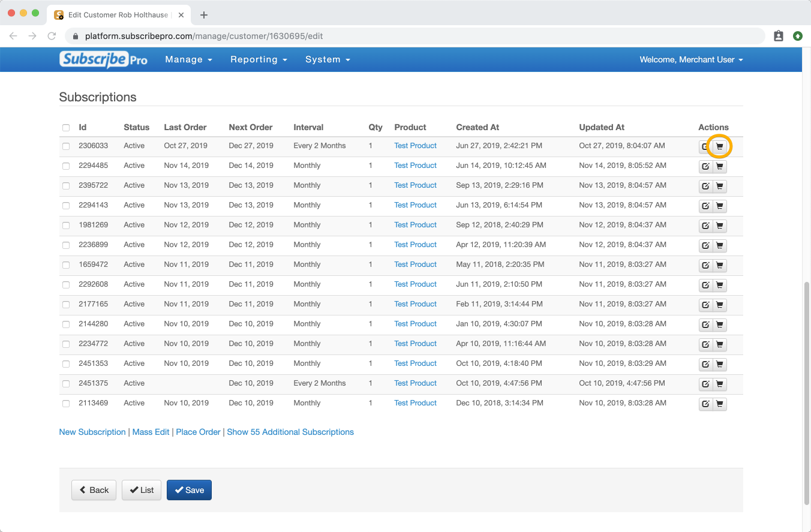Click the cart icon in row 1981269

[x=720, y=226]
